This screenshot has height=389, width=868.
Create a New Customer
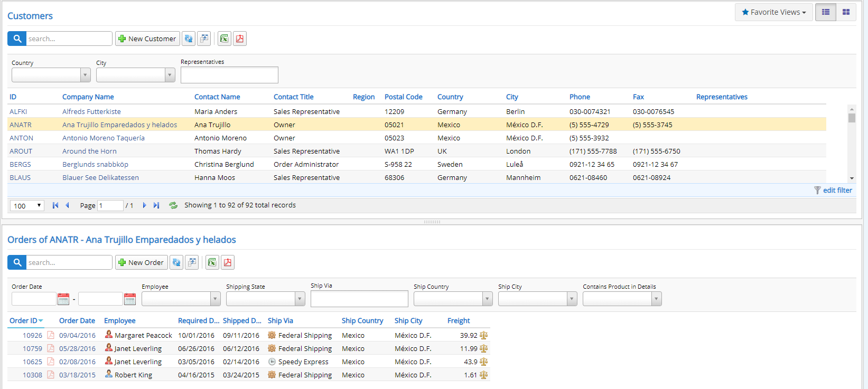(x=147, y=39)
